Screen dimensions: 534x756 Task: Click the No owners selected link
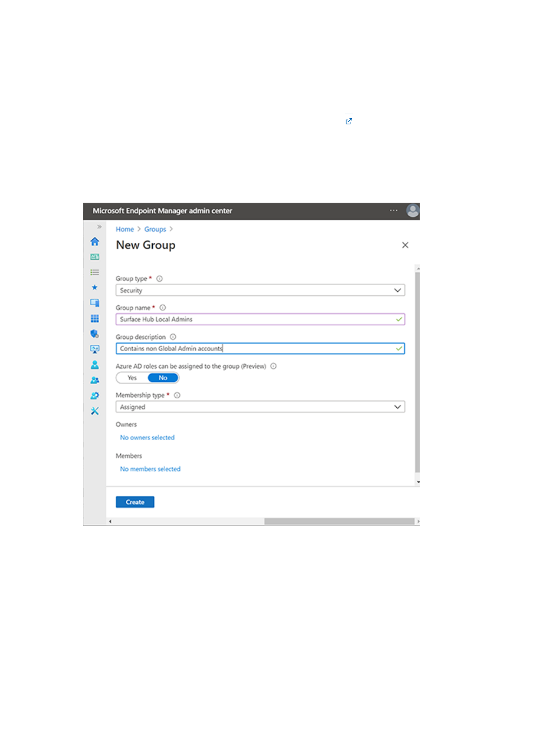coord(147,438)
